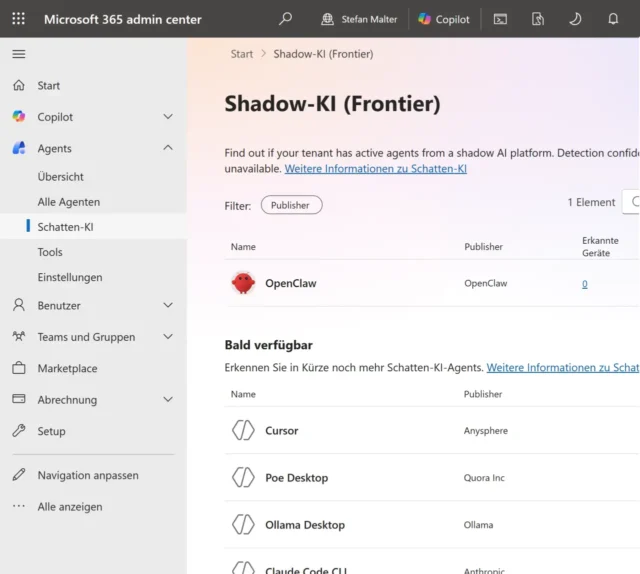Click the Ollama Desktop row name
This screenshot has width=640, height=574.
coord(305,525)
